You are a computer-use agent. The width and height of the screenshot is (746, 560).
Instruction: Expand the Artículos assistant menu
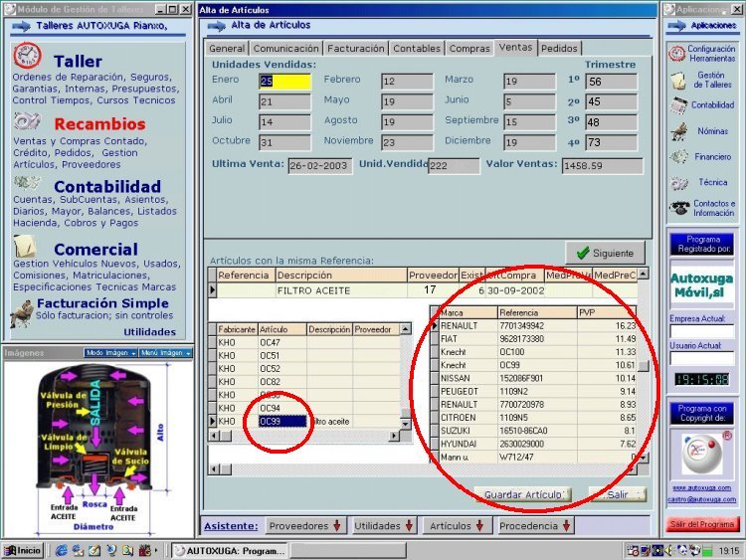457,526
